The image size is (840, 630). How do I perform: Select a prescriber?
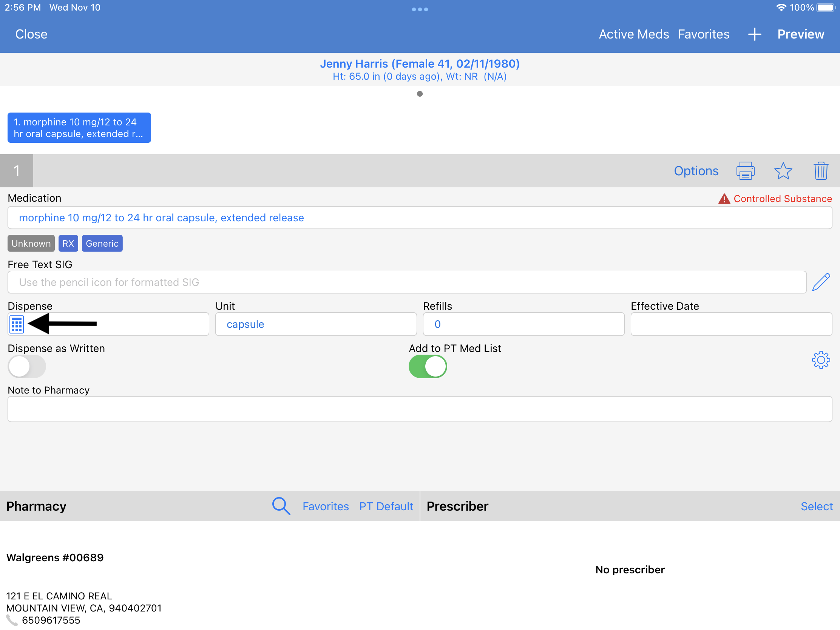pyautogui.click(x=817, y=506)
